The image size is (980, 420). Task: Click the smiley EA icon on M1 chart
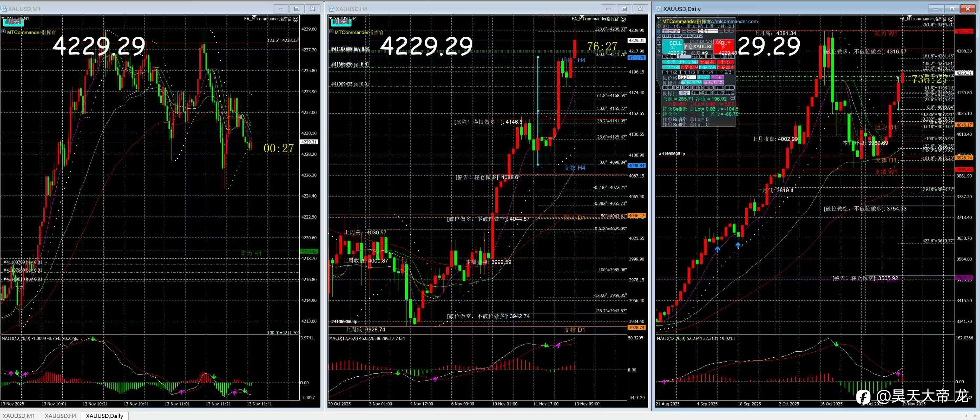click(296, 19)
